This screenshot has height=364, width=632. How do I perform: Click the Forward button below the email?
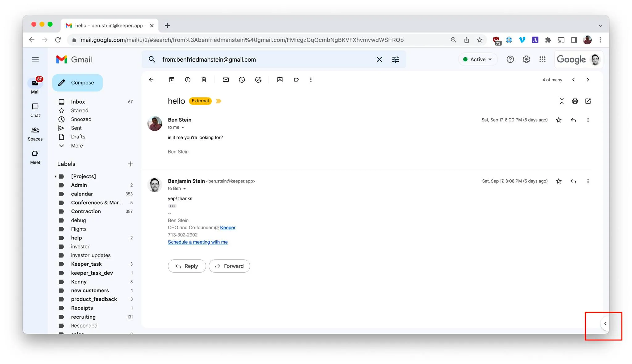(229, 266)
